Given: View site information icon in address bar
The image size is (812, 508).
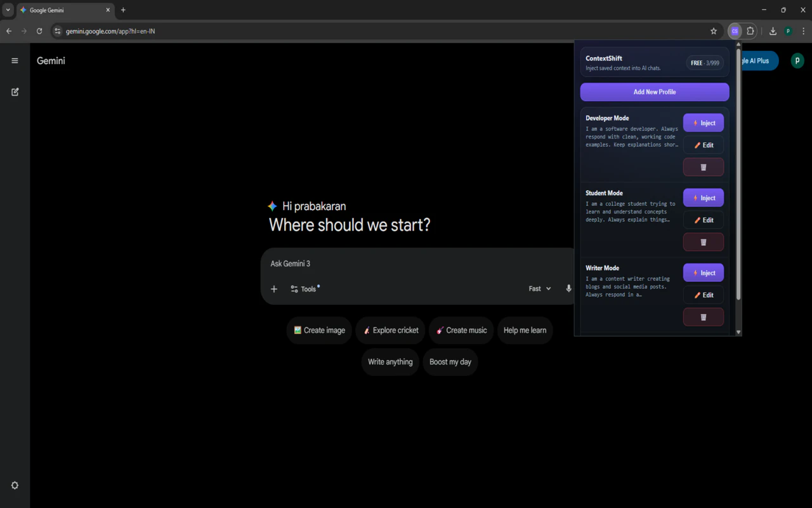Looking at the screenshot, I should (x=57, y=31).
